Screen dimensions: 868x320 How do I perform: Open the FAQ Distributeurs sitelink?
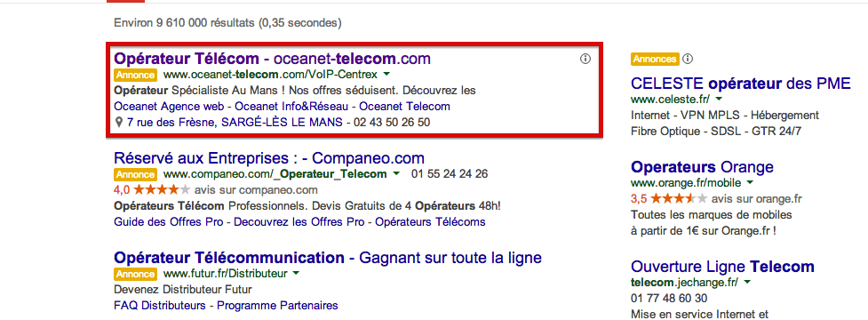coord(159,305)
